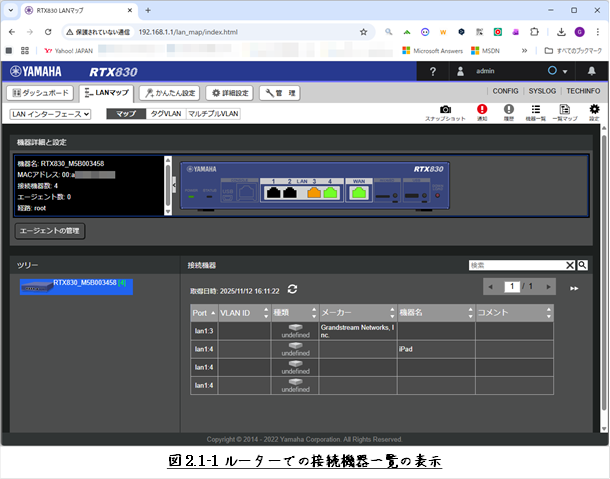The height and width of the screenshot is (479, 610).
Task: Open the 設定 gear icon in toolbar
Action: 594,110
